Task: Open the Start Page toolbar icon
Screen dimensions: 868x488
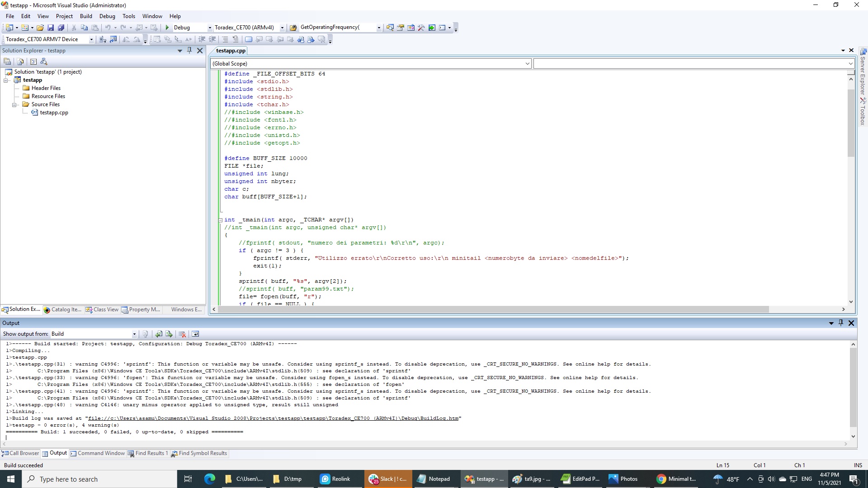Action: click(x=432, y=28)
